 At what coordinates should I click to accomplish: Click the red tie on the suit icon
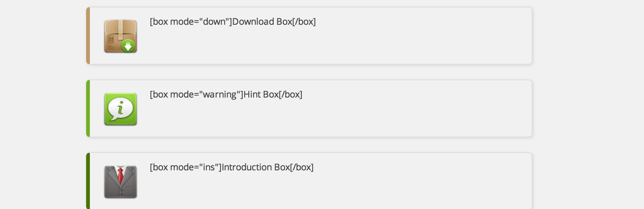pyautogui.click(x=120, y=175)
